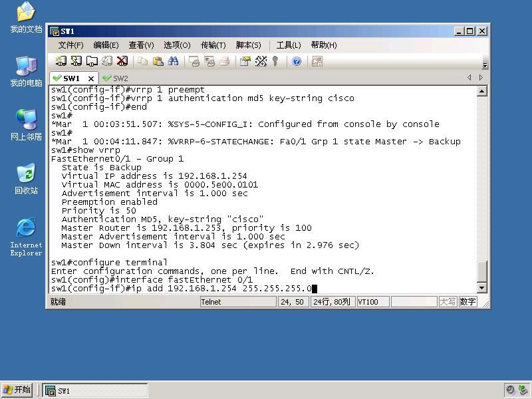Click the terminal scrollbar down arrow
This screenshot has width=532, height=399.
pyautogui.click(x=482, y=288)
